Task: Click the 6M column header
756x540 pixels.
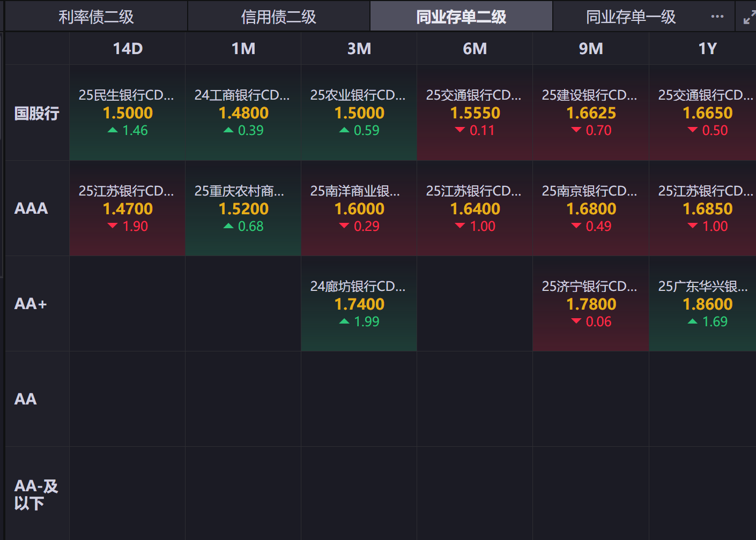Action: click(x=475, y=49)
